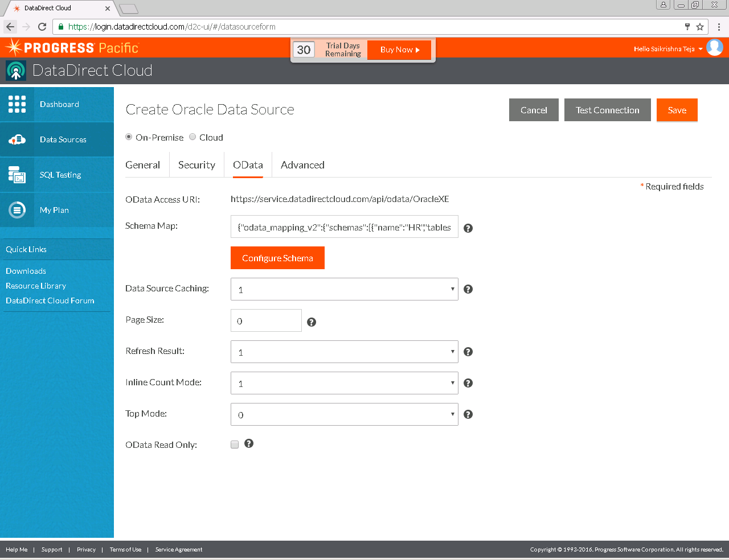
Task: Click the user avatar icon
Action: (x=715, y=47)
